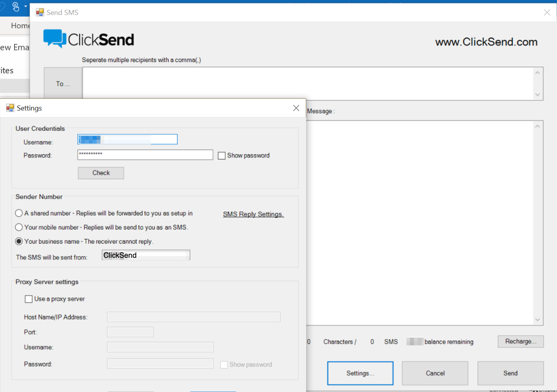The image size is (557, 392).
Task: Click the Host Name/IP Address field
Action: (194, 317)
